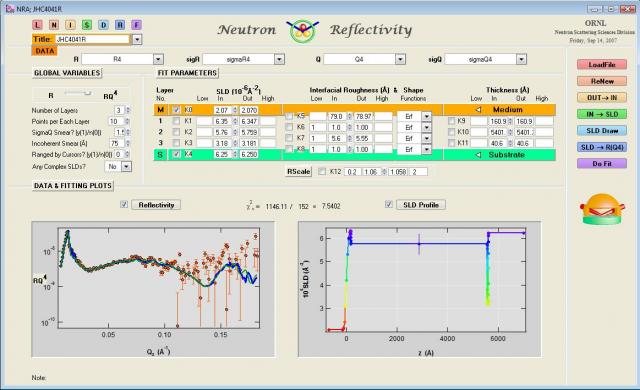640x390 pixels.
Task: Click the LoadFile button
Action: tap(602, 64)
